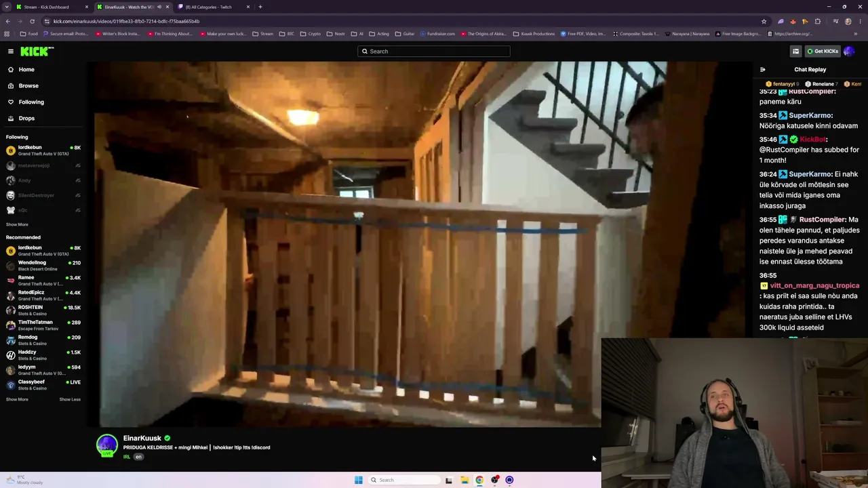
Task: Click the address bar URL
Action: coord(126,21)
